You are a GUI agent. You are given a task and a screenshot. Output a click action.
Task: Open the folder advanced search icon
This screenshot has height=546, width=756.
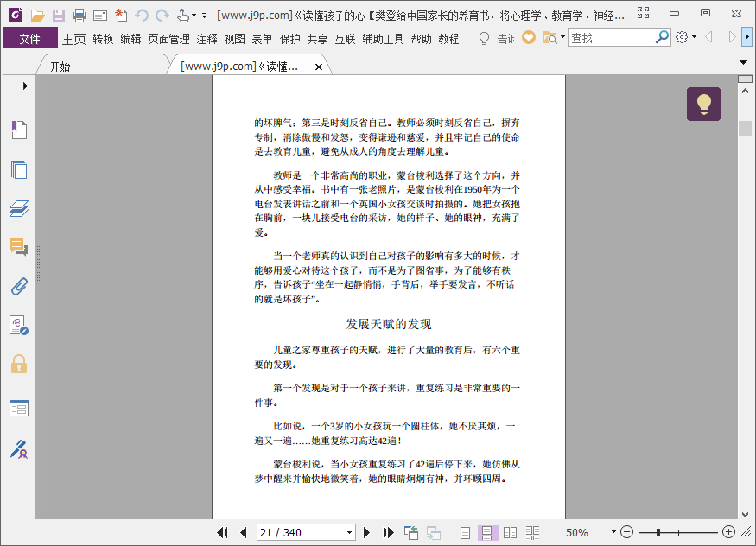point(550,38)
